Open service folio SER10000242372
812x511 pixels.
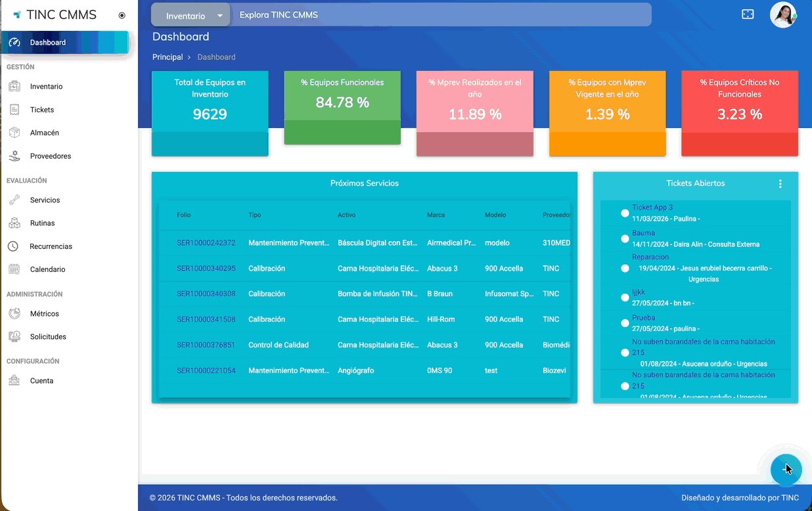(x=206, y=243)
